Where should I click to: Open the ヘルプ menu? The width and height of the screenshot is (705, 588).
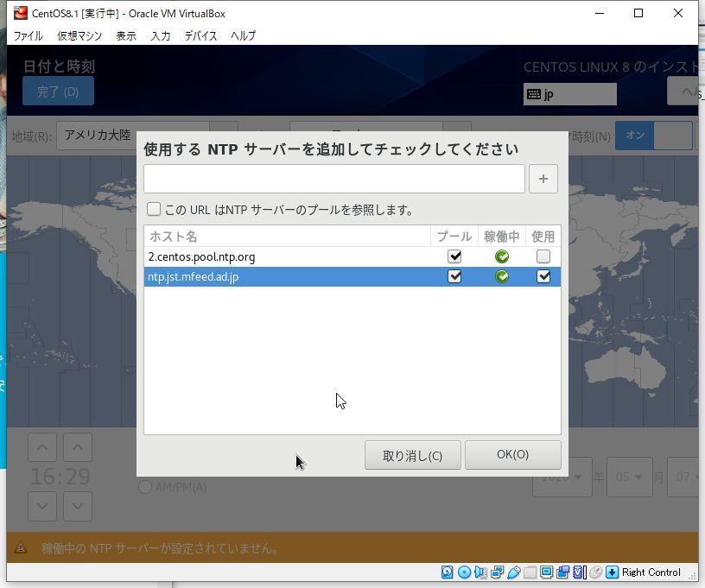244,36
